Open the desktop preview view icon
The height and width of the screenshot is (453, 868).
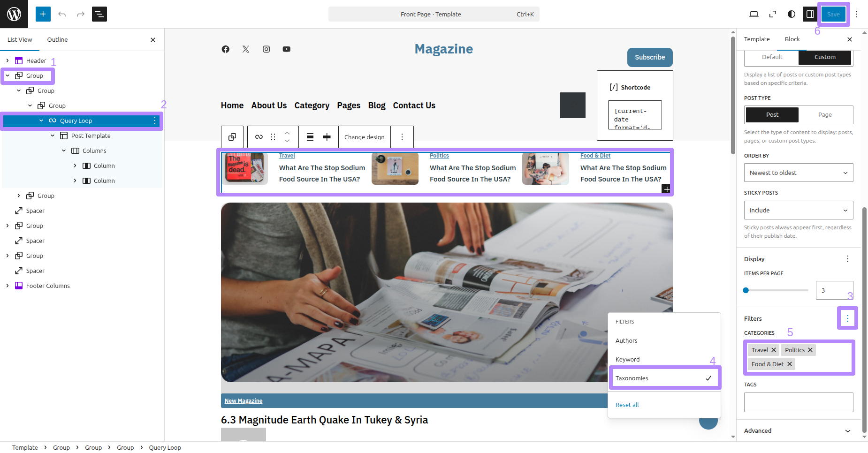coord(754,14)
